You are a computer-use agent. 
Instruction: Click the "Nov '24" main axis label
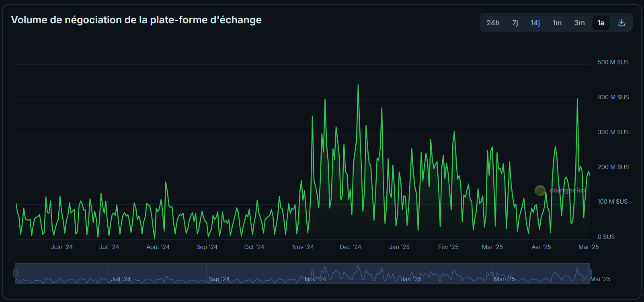click(303, 247)
